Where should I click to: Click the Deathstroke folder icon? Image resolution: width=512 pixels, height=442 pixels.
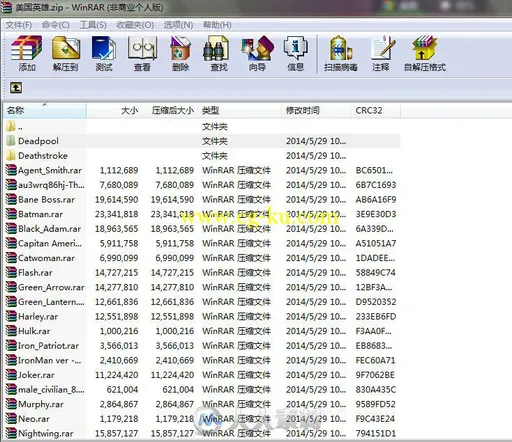(11, 155)
